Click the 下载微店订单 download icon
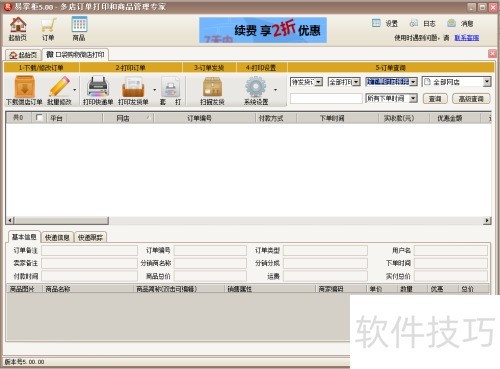 pos(25,87)
